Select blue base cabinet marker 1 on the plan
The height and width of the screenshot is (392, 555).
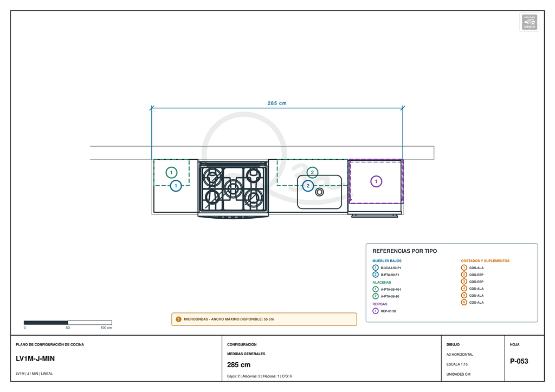tap(176, 186)
